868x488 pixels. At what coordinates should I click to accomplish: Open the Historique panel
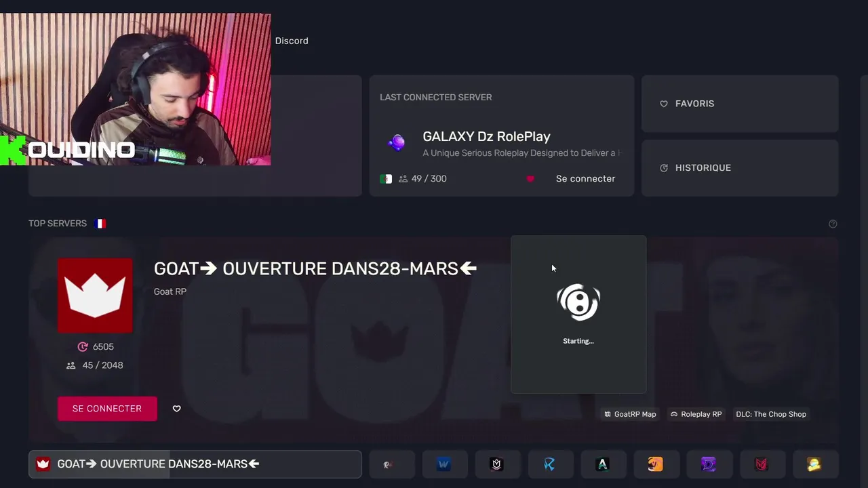pos(740,168)
